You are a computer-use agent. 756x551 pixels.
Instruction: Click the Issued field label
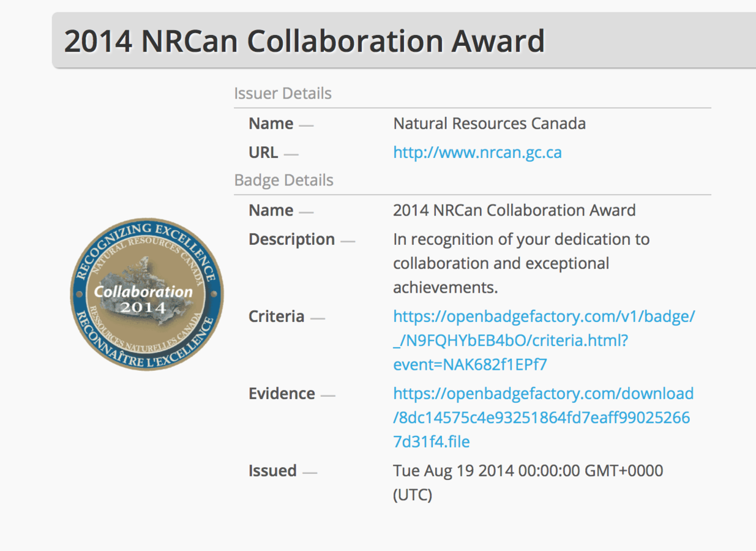click(272, 471)
